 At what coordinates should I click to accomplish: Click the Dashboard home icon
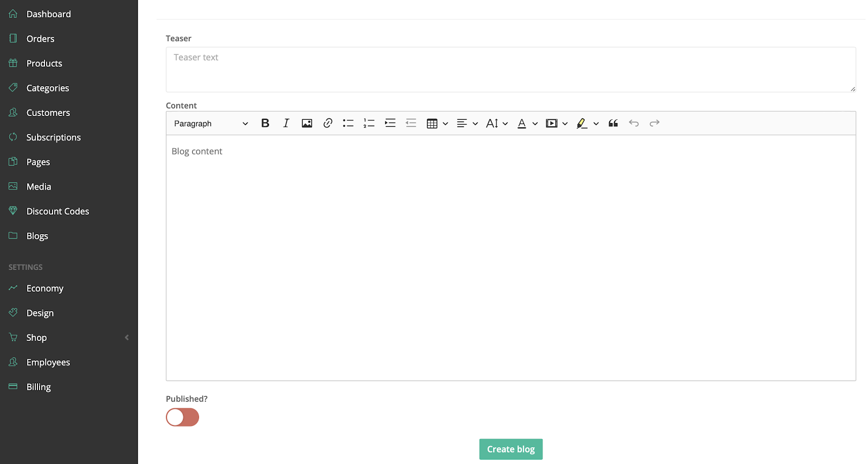pyautogui.click(x=13, y=14)
